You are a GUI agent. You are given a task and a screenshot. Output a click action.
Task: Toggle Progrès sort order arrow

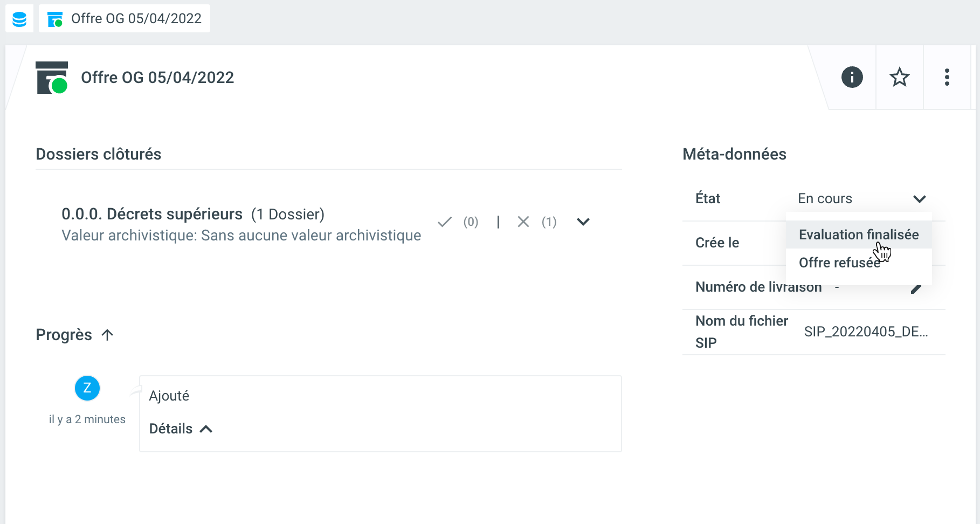(x=107, y=335)
